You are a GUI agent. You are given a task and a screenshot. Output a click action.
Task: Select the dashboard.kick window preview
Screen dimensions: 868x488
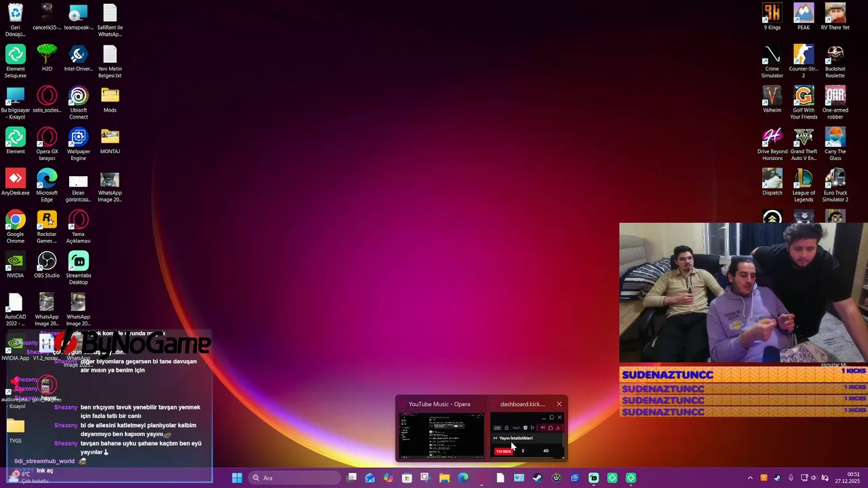pos(526,428)
